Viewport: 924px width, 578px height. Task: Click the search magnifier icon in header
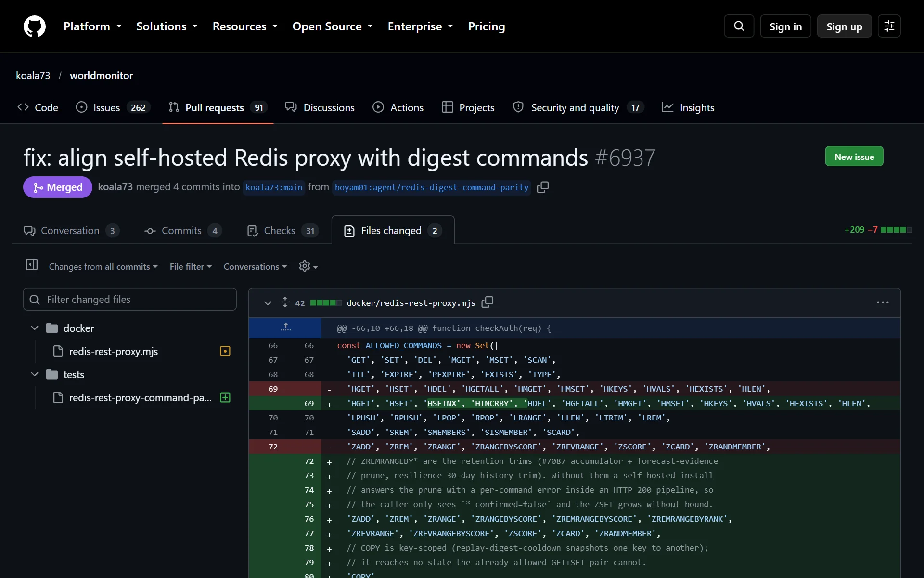739,26
